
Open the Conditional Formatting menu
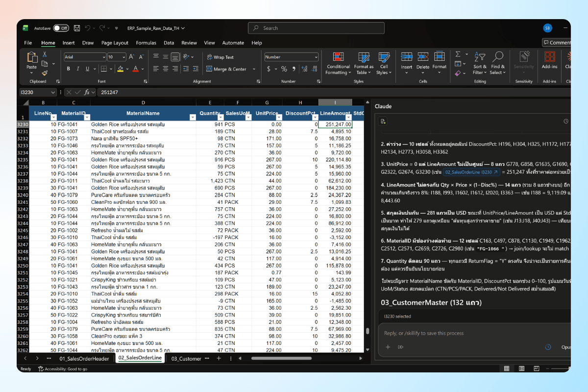pyautogui.click(x=338, y=63)
